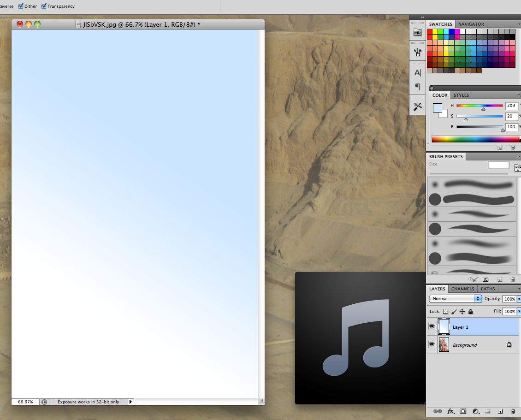521x420 pixels.
Task: Add a layer mask to Layer 1
Action: (463, 411)
